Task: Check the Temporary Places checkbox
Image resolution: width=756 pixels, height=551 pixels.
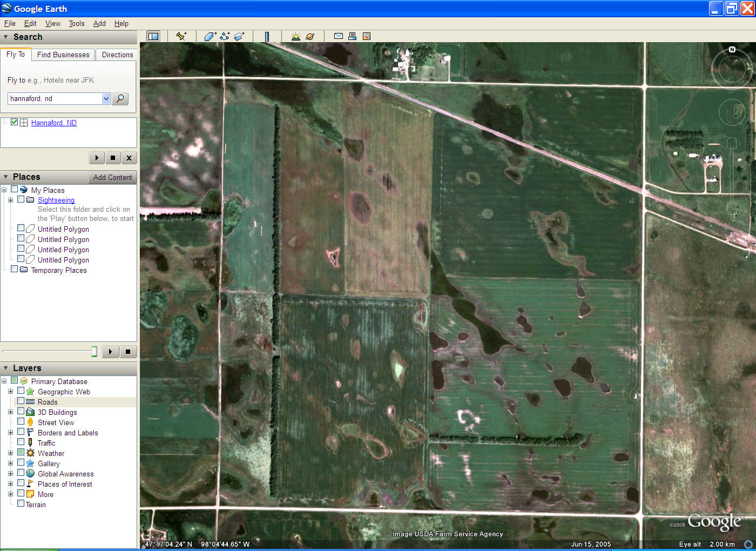Action: coord(15,270)
